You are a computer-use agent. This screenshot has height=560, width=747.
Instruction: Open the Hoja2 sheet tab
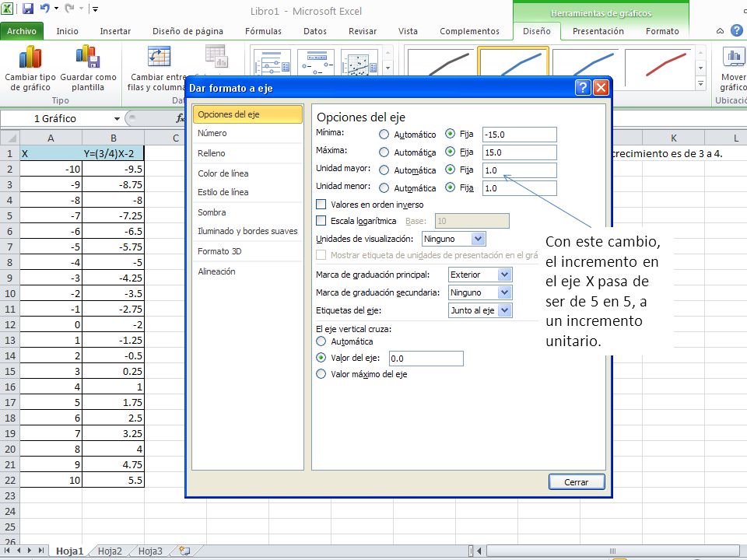110,551
